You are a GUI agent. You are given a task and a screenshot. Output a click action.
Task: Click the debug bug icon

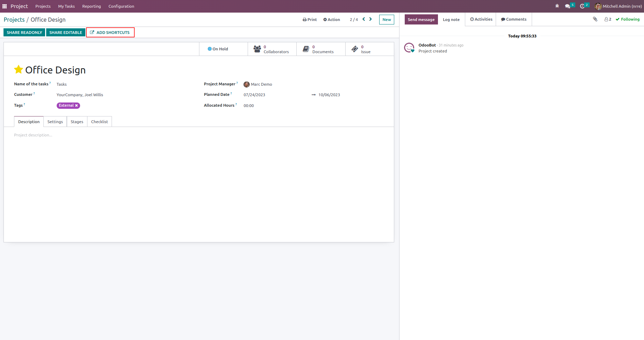(557, 6)
